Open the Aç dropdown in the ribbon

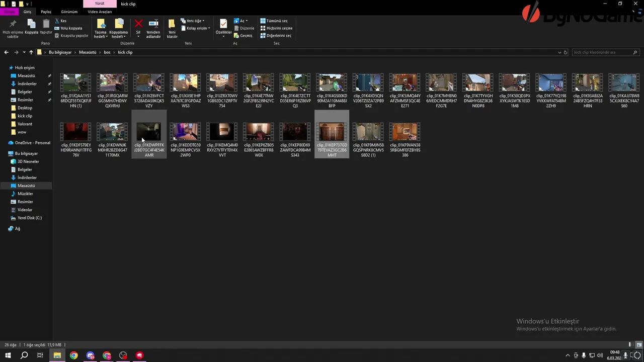click(241, 21)
